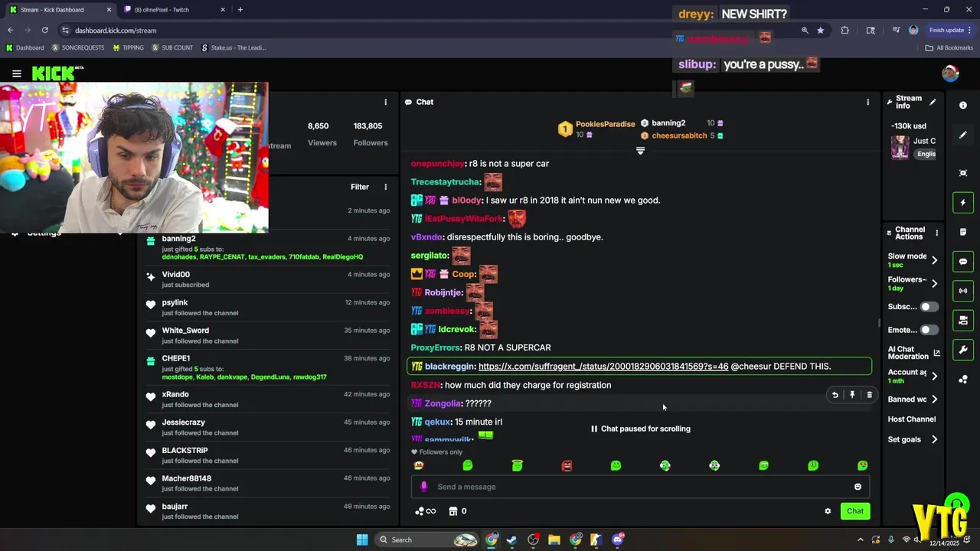980x551 pixels.
Task: Switch to the ohnePixel Twitch tab
Action: pos(175,10)
